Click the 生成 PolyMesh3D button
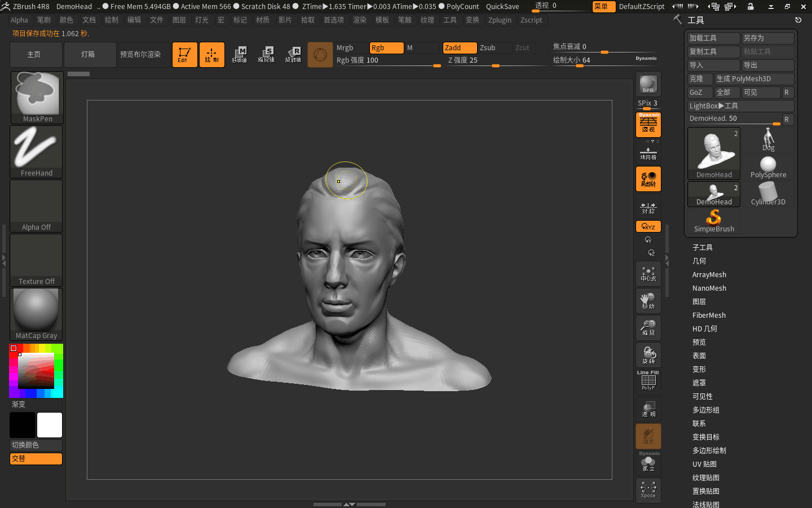 point(754,78)
